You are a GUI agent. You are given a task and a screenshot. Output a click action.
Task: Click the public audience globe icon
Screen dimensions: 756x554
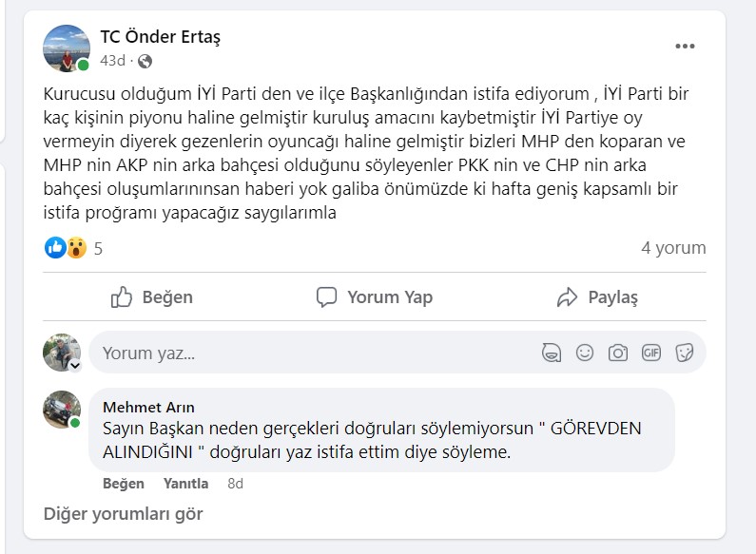click(x=145, y=62)
